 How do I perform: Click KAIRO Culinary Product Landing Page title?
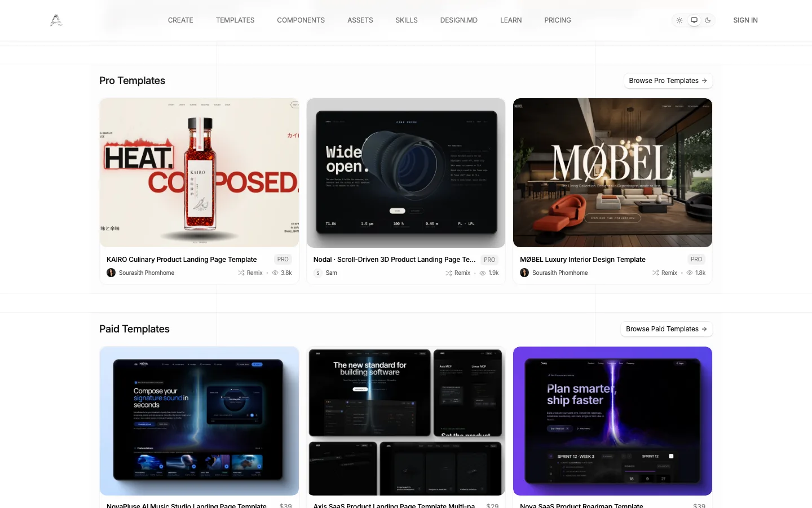tap(182, 260)
